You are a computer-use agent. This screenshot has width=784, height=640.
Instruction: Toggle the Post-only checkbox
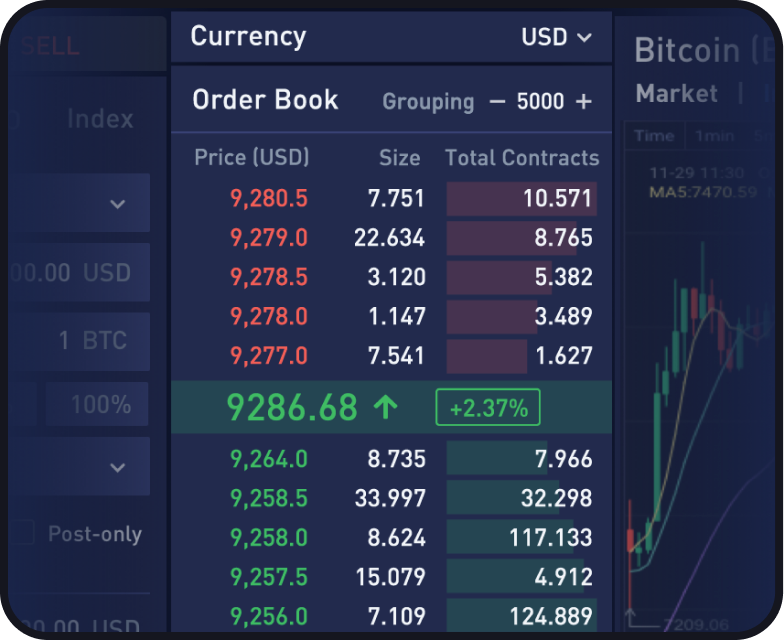tap(24, 533)
